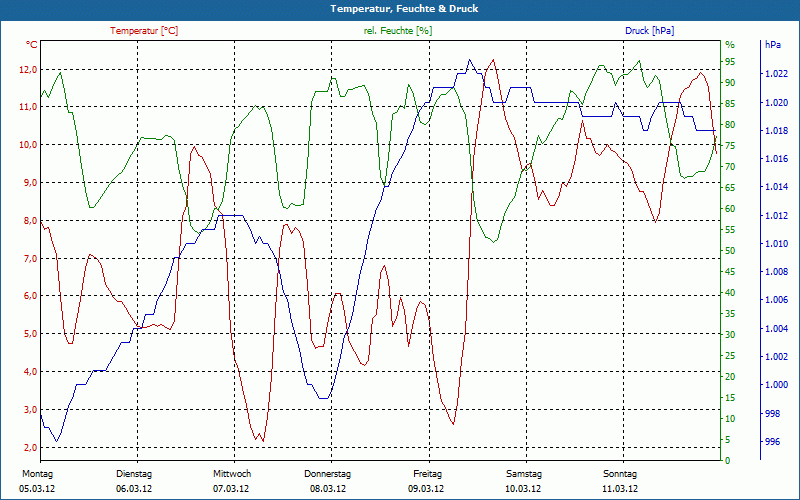Viewport: 800px width, 500px height.
Task: Click the date '11.03.12'
Action: tap(620, 488)
